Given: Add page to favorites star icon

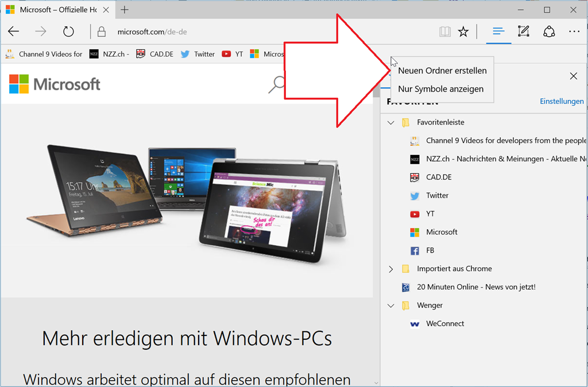Looking at the screenshot, I should coord(463,32).
